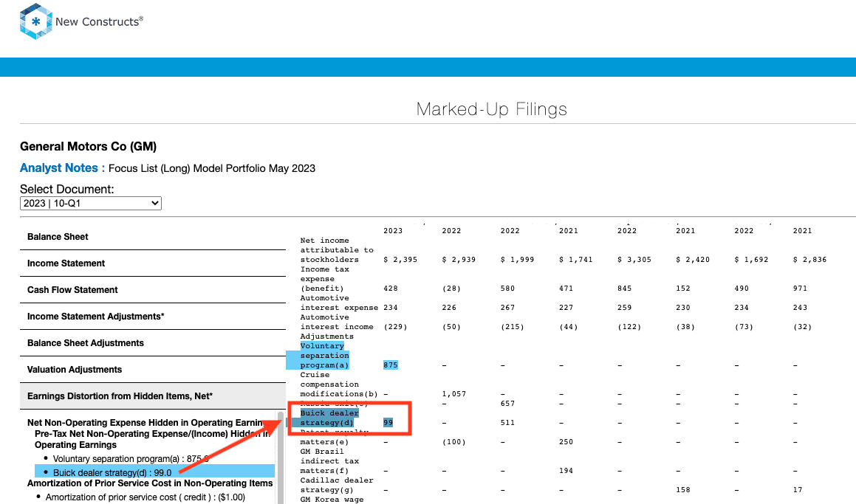The width and height of the screenshot is (856, 504).
Task: Click the New Constructs hexagon logo
Action: (36, 22)
